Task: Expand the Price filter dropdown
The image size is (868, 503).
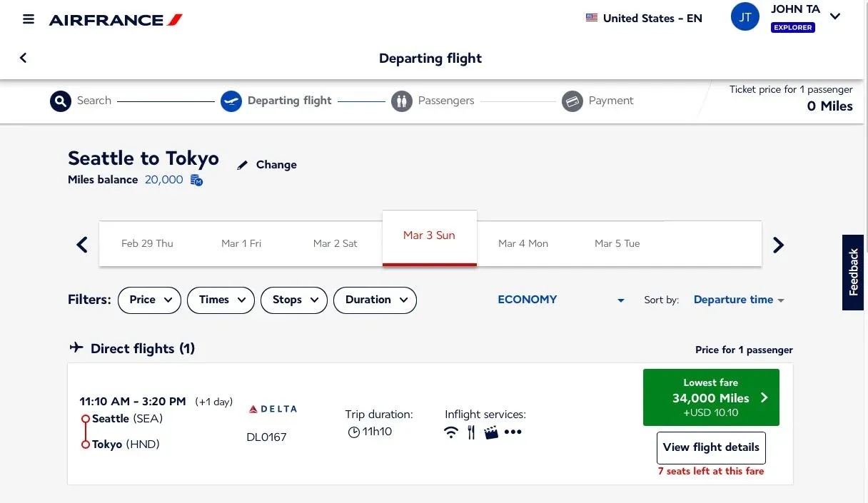Action: tap(149, 300)
